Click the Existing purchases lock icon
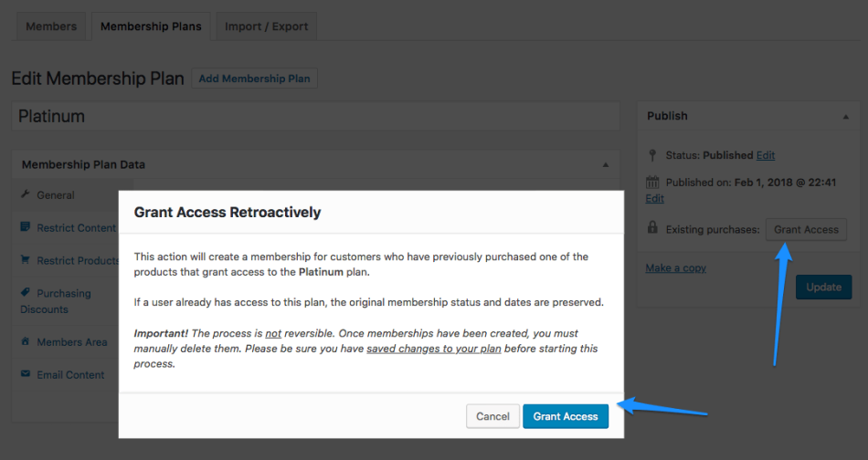Viewport: 868px width, 460px height. coord(652,227)
